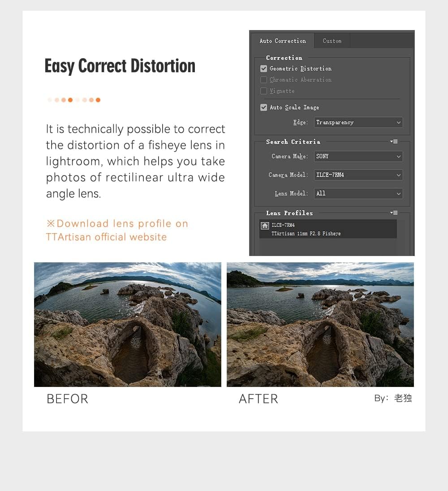Select the Auto Correction tab
Screen dimensions: 448x491
pos(283,41)
